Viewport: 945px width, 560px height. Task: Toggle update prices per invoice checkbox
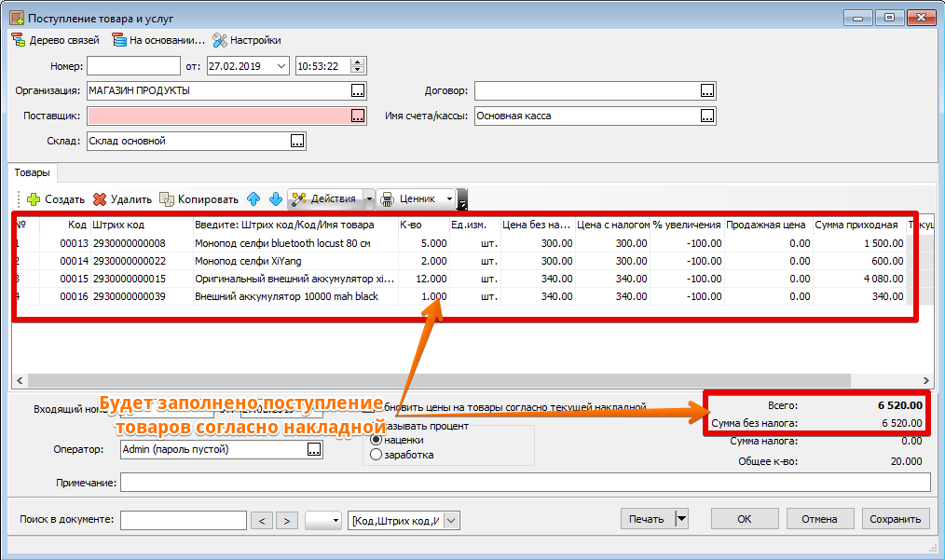368,408
